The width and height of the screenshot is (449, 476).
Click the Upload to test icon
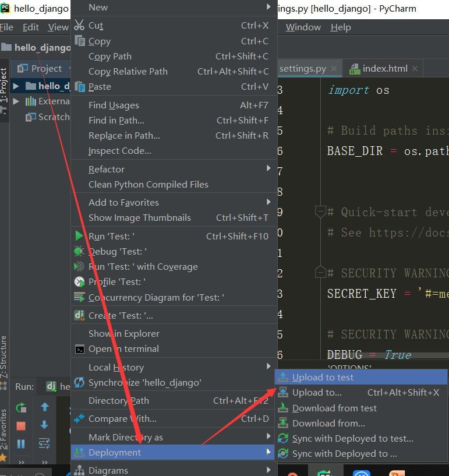283,378
